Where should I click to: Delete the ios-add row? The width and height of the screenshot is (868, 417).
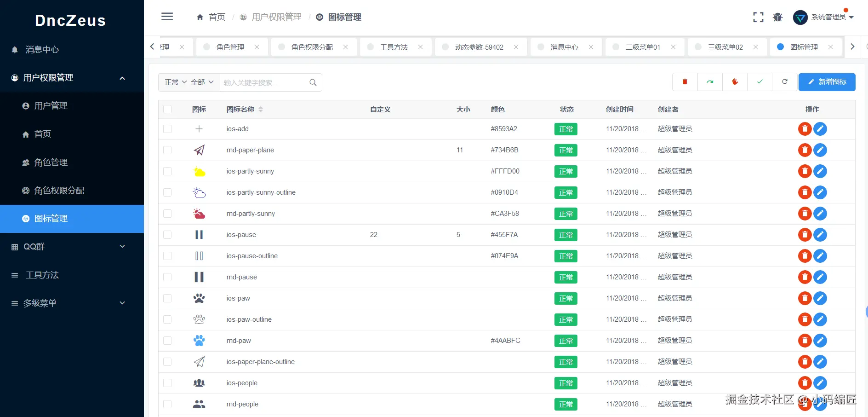[805, 129]
